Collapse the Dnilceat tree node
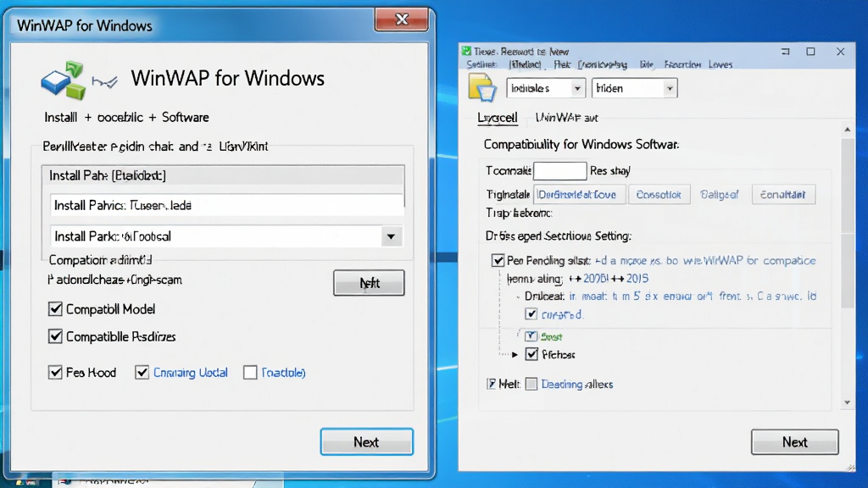Screen dimensions: 868x488 518,297
